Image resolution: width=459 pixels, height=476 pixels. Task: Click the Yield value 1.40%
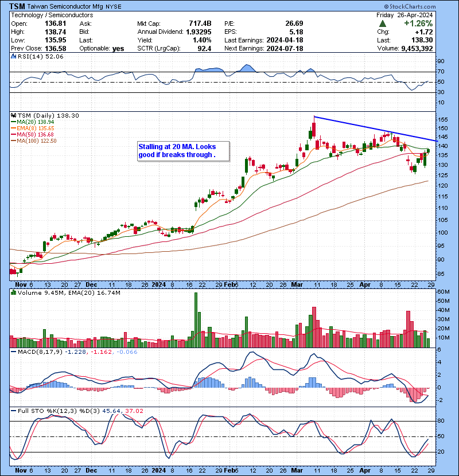pos(202,40)
